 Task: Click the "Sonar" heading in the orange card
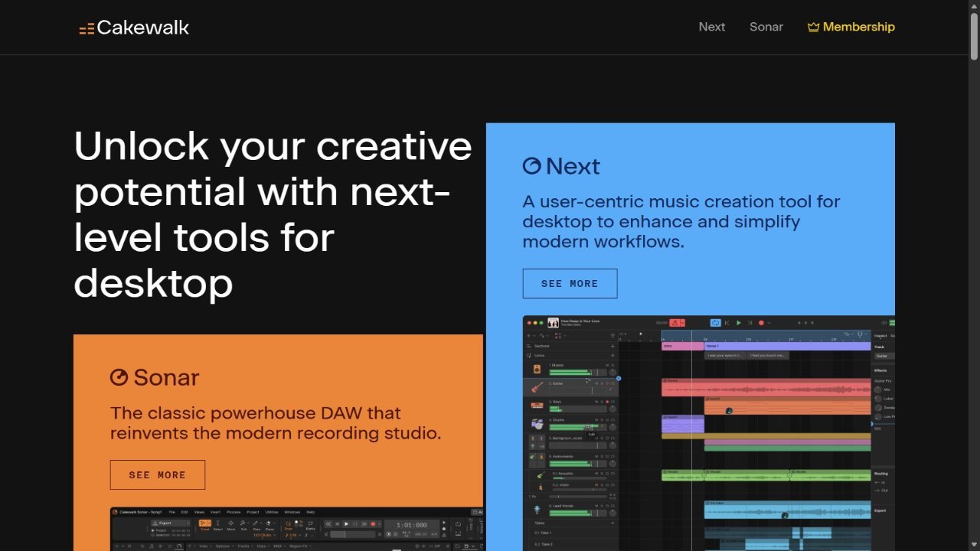[166, 377]
